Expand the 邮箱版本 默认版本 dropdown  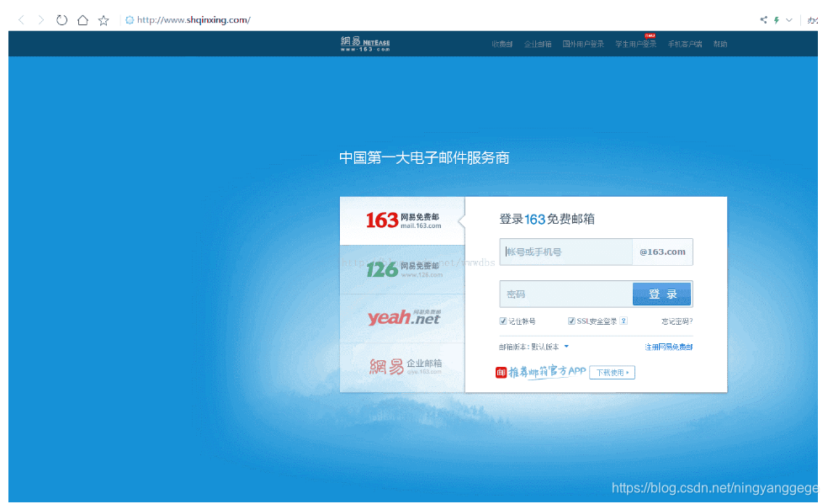click(x=533, y=347)
